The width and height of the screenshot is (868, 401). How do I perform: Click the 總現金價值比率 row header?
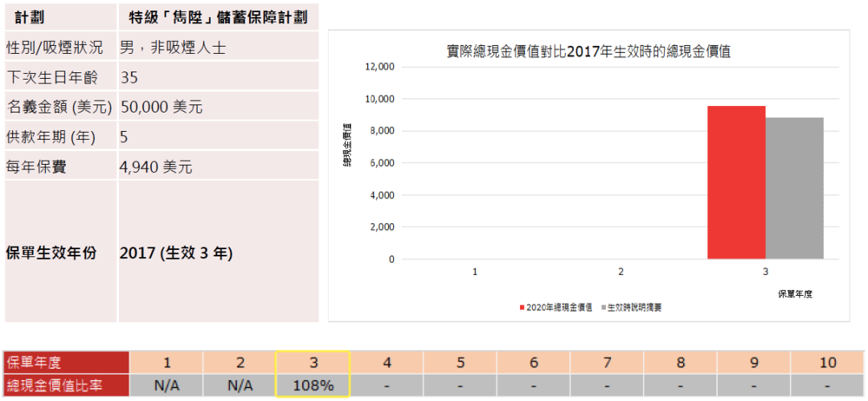coord(65,386)
